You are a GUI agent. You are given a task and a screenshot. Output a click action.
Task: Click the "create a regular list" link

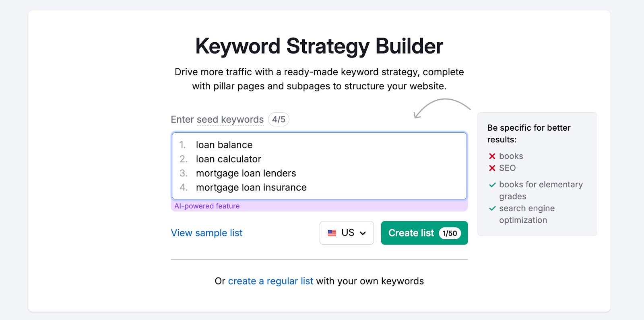[270, 281]
